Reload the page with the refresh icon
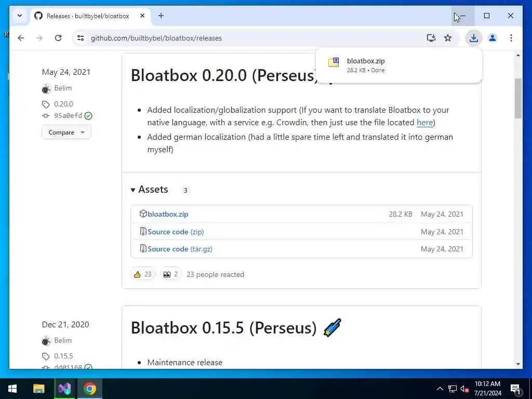532x399 pixels. click(58, 38)
